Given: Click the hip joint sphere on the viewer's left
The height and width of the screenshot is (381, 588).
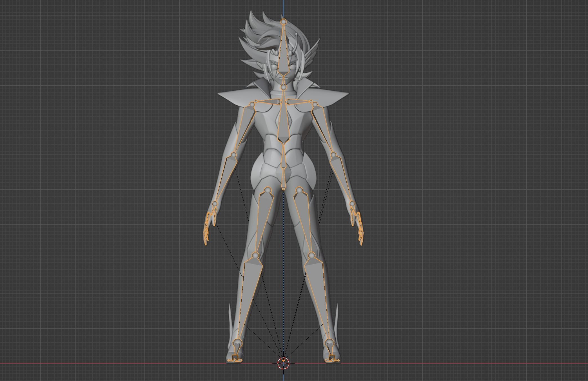Looking at the screenshot, I should pos(268,190).
